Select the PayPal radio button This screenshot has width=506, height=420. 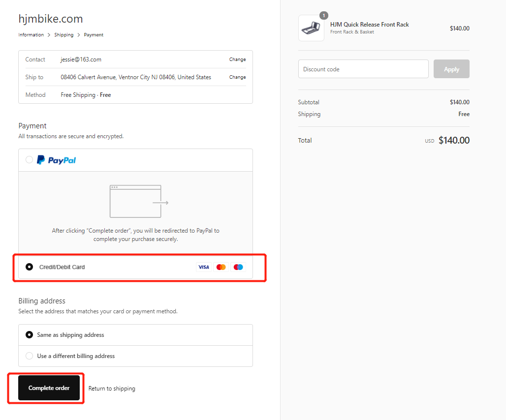[x=30, y=159]
